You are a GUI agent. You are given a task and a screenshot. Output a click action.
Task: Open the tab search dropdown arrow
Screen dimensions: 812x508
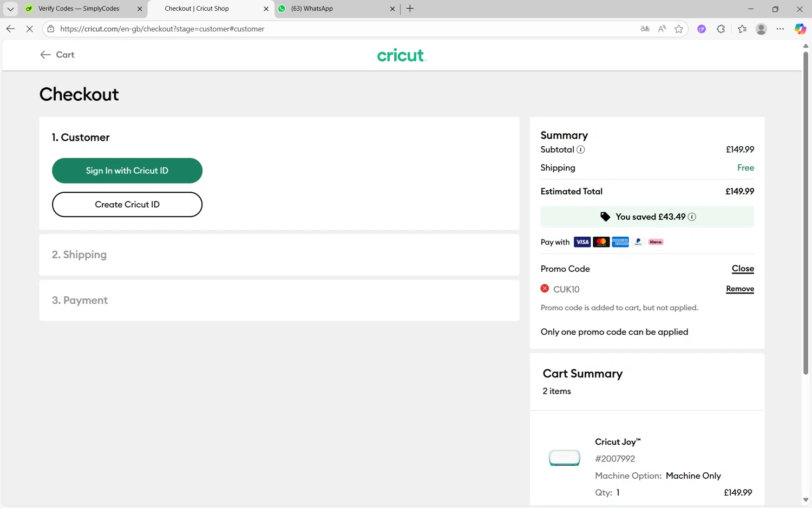coord(10,9)
